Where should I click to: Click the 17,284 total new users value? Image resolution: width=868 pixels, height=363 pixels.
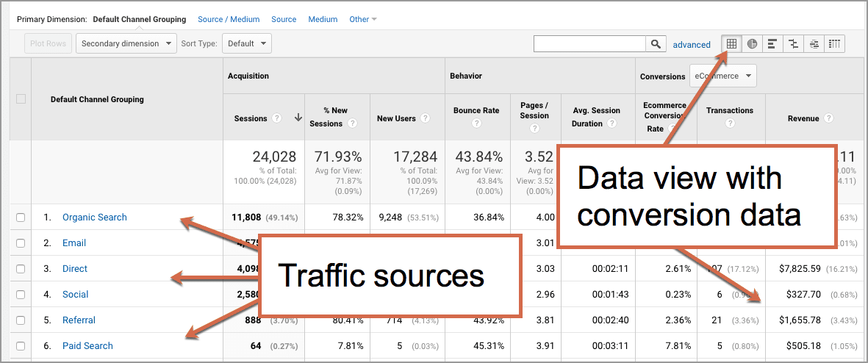[x=415, y=157]
